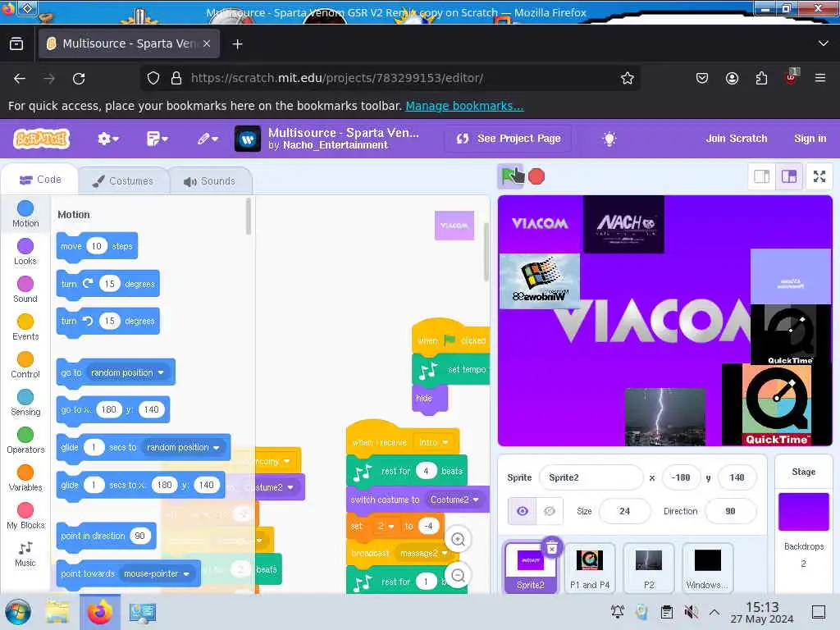
Task: Run the project with the green flag
Action: [x=510, y=176]
